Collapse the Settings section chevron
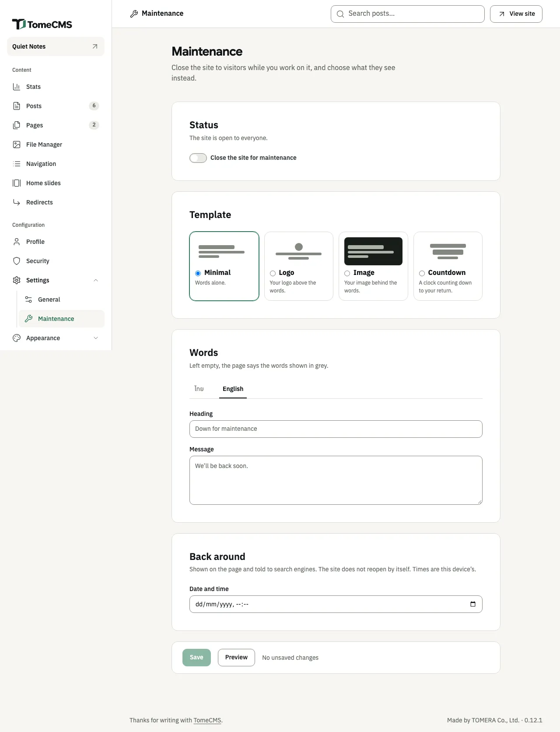The width and height of the screenshot is (560, 732). 96,280
